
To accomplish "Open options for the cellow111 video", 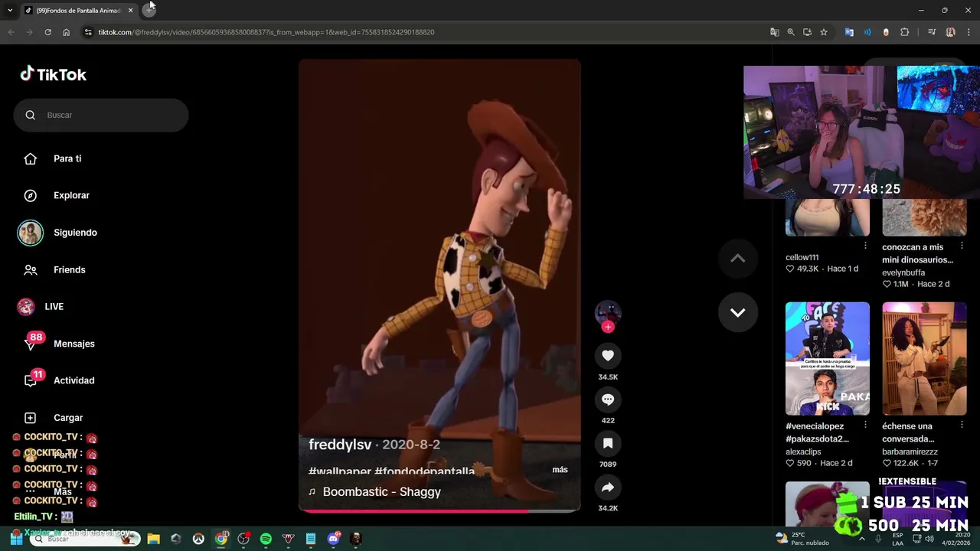I will 865,246.
